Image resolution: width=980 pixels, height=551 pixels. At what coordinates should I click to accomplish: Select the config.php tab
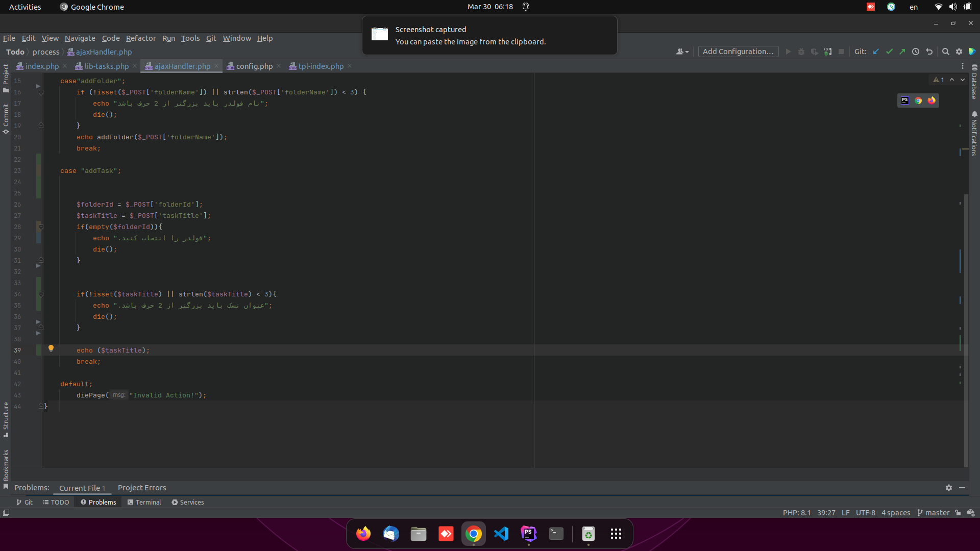coord(254,66)
